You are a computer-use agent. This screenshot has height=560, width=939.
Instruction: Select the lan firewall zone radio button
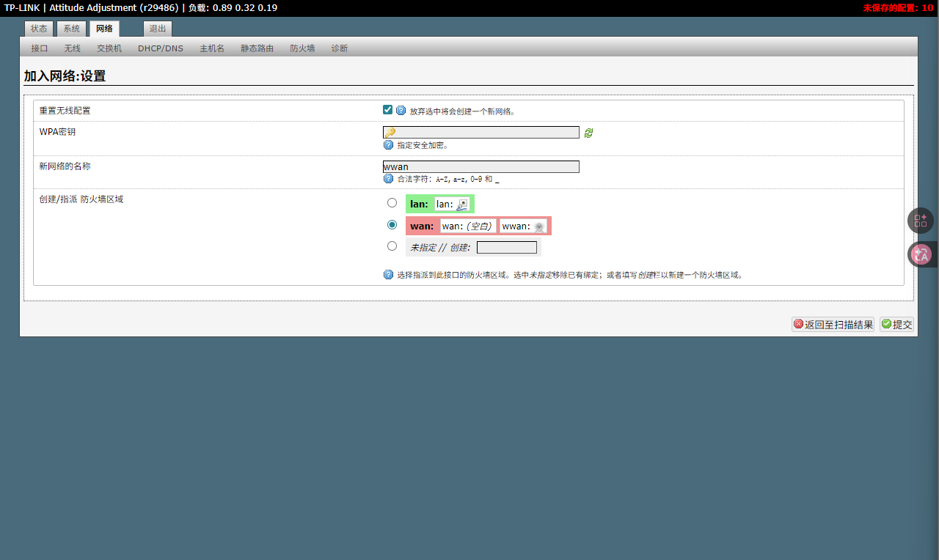click(x=392, y=203)
